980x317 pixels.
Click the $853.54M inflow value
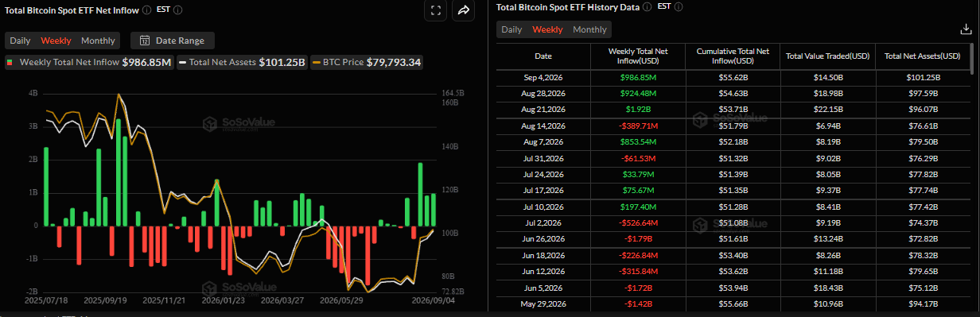click(x=638, y=141)
